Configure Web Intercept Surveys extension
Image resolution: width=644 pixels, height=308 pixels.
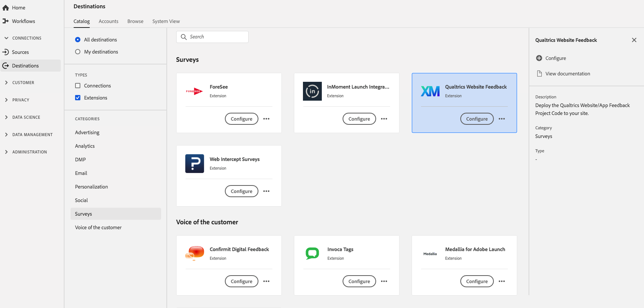coord(241,191)
